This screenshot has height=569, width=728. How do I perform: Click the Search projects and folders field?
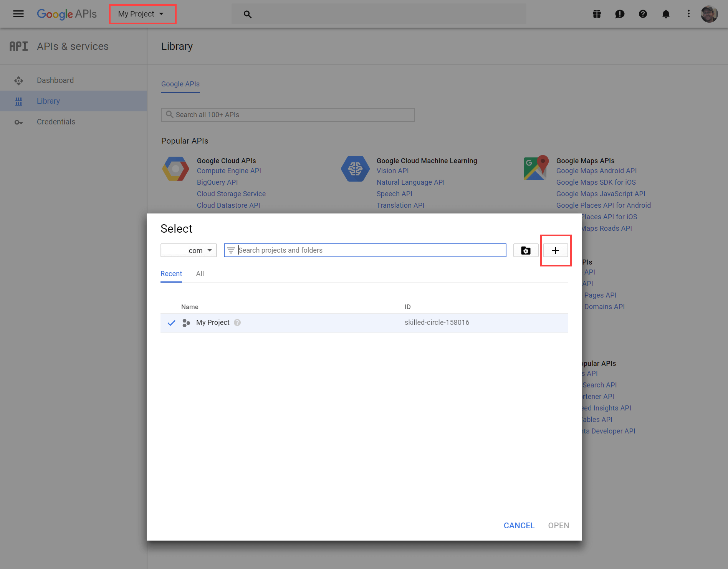(x=365, y=250)
